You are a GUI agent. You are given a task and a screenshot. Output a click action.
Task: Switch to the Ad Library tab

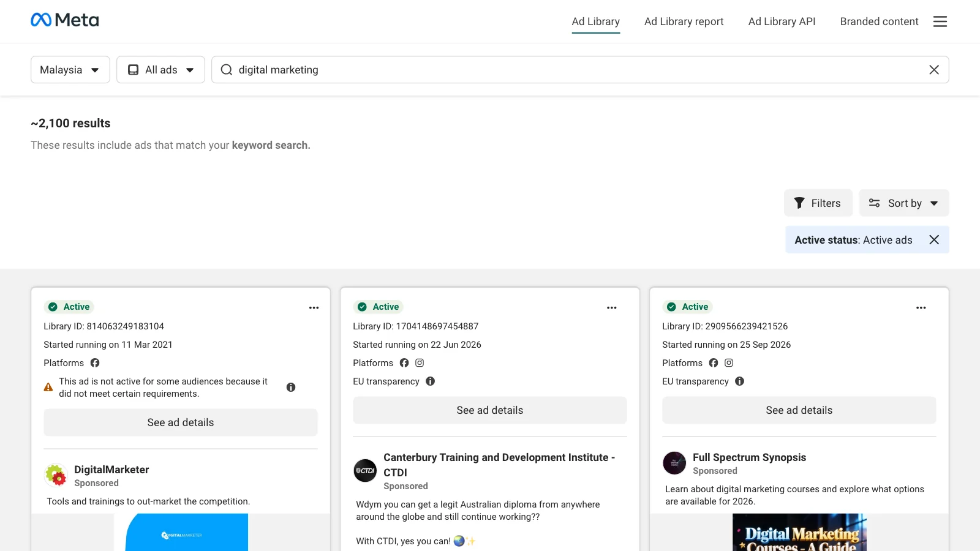pos(596,21)
